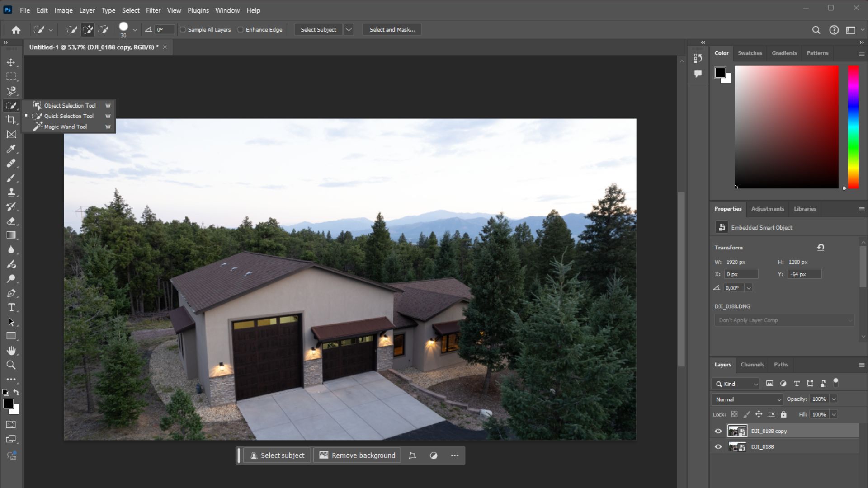Open the History panel icon

pyautogui.click(x=698, y=58)
